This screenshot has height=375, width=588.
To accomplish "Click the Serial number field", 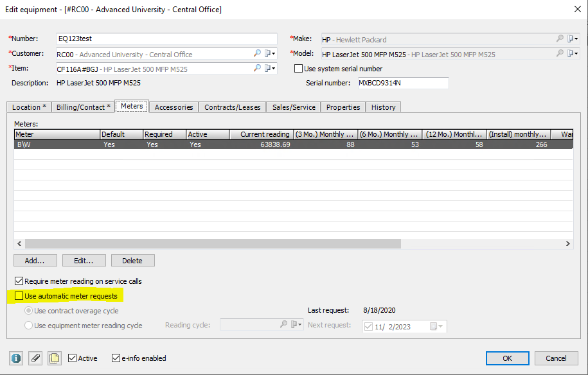I will coord(403,83).
